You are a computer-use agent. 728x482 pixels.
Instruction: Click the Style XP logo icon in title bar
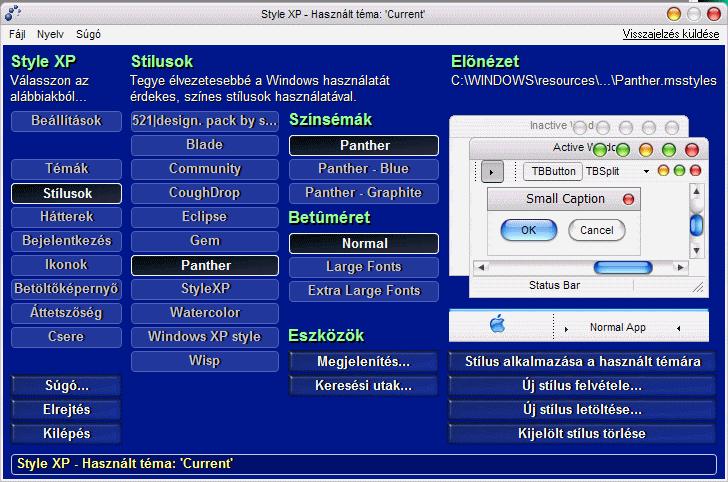(13, 13)
